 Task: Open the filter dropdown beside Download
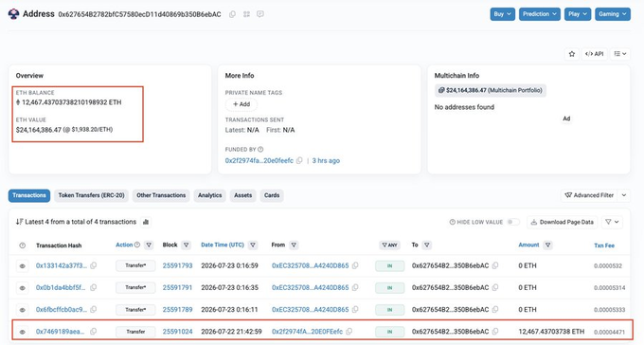612,222
